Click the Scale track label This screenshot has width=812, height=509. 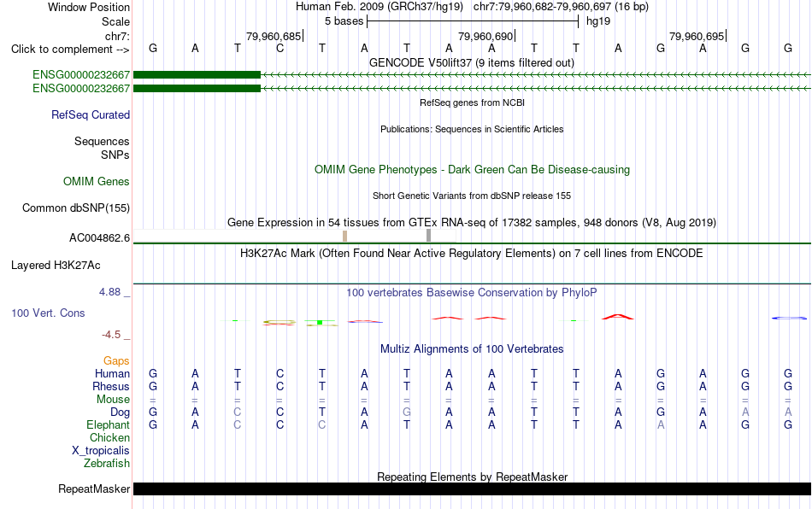pos(115,21)
